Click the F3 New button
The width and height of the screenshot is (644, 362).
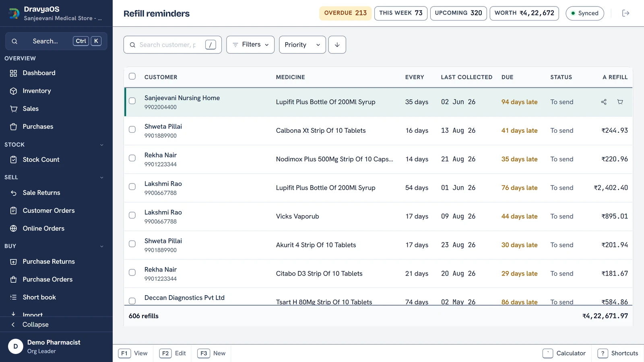[x=212, y=353]
